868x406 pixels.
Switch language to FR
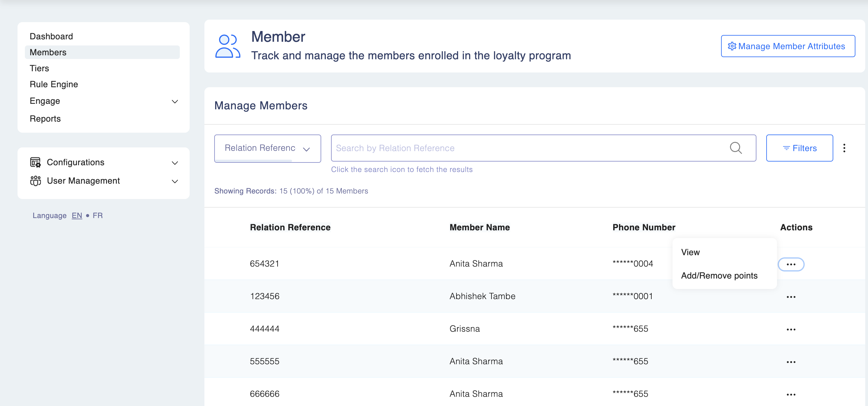coord(97,216)
